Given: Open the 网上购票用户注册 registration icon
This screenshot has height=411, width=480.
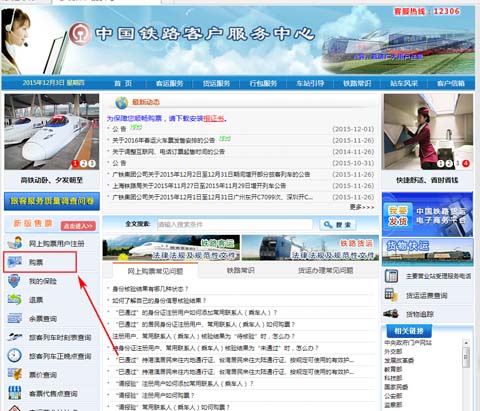Looking at the screenshot, I should [15, 243].
